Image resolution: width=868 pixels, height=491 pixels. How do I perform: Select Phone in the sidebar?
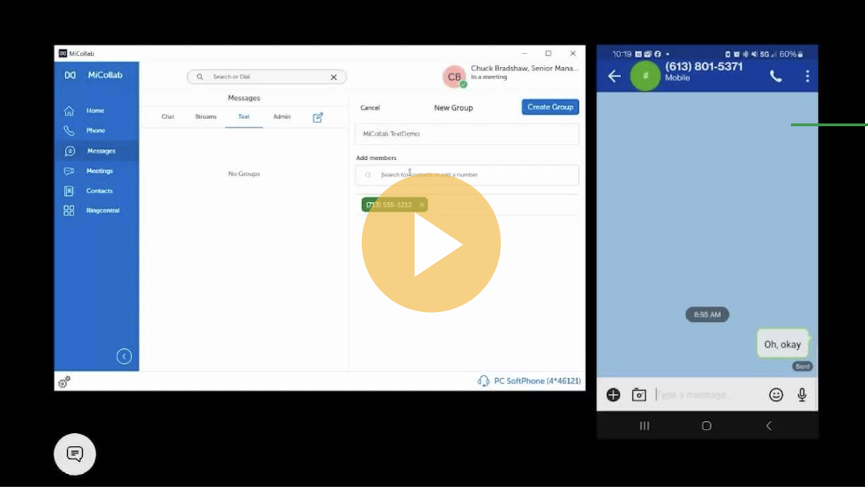[x=95, y=131]
